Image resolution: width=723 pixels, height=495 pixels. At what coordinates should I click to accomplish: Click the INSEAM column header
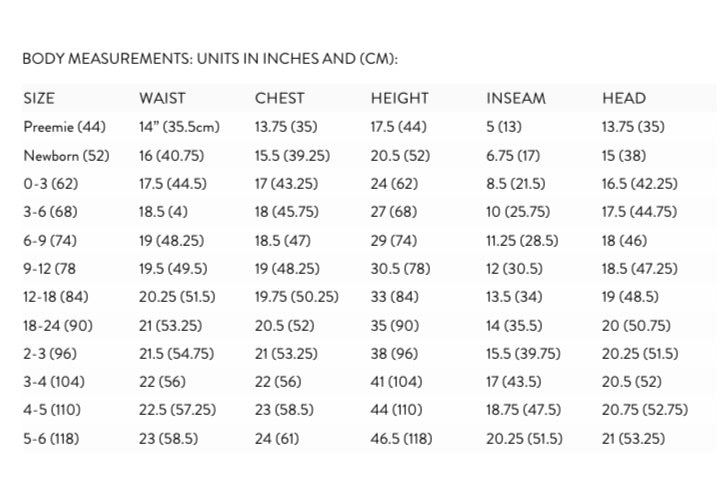coord(515,98)
